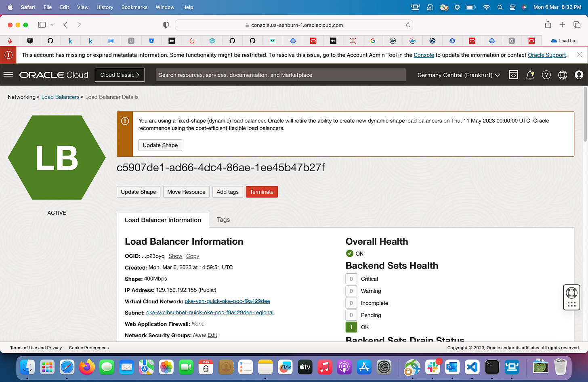The image size is (588, 382).
Task: Open the Cloud Classic switcher
Action: point(120,75)
